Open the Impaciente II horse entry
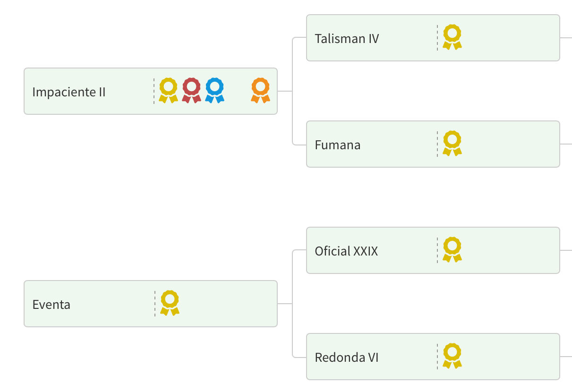The height and width of the screenshot is (392, 572). click(x=69, y=92)
